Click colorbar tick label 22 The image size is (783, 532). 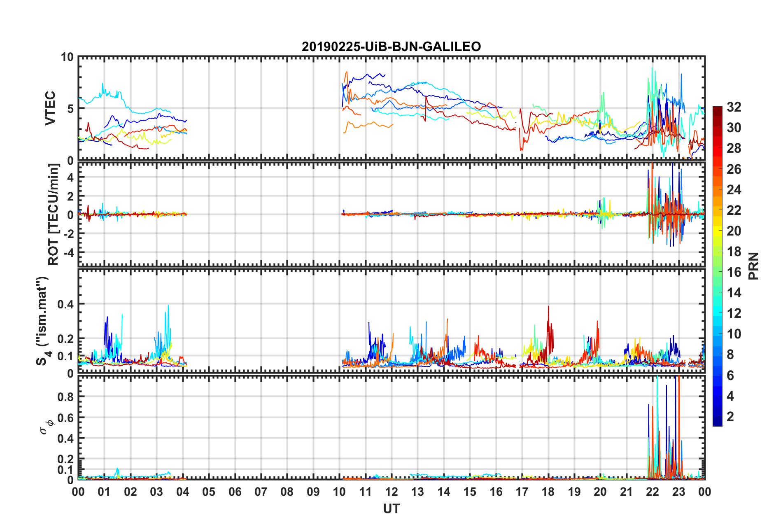point(734,210)
